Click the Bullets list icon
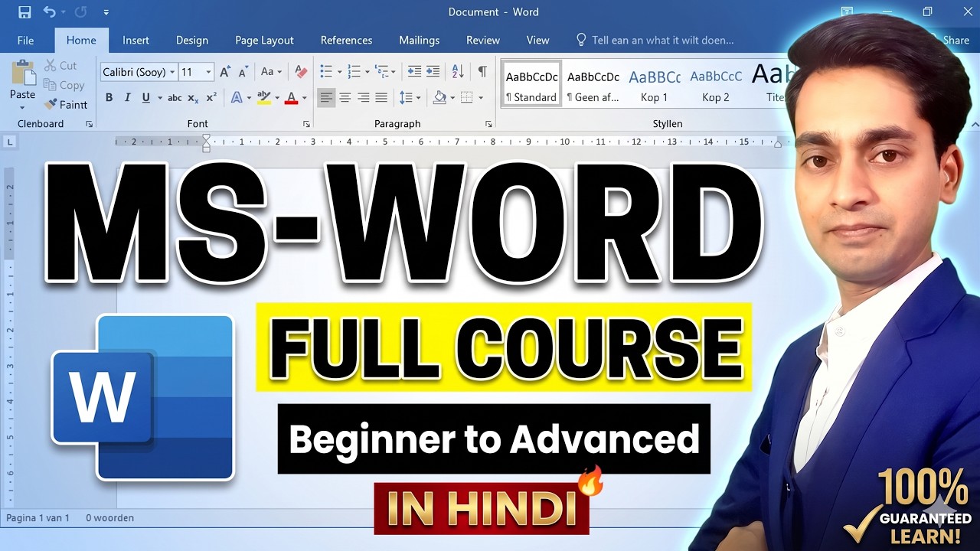Screen dimensions: 980x551 pyautogui.click(x=326, y=72)
